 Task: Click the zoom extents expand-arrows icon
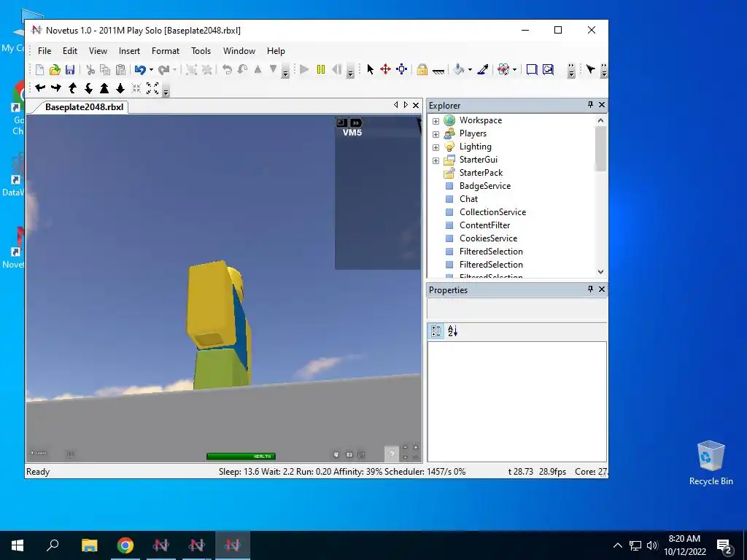[x=152, y=88]
